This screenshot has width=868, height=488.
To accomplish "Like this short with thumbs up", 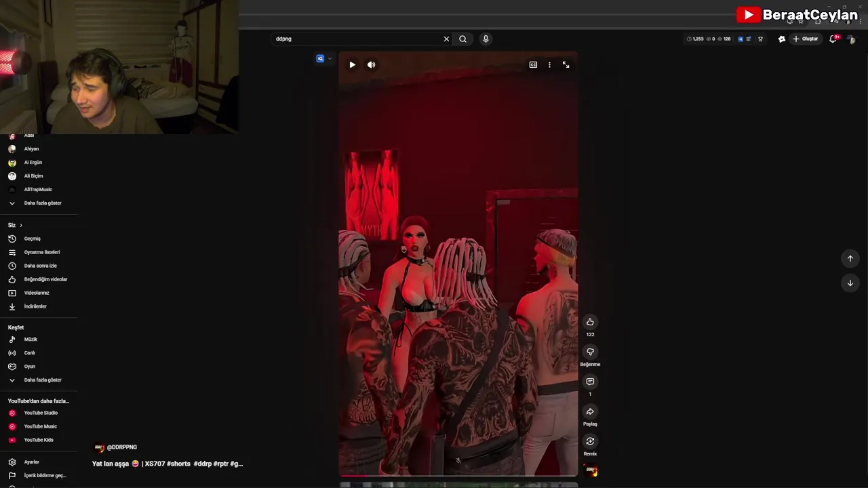I will 590,322.
